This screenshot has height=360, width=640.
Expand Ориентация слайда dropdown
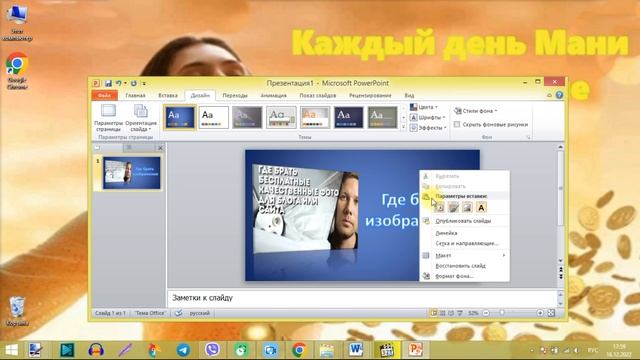point(141,118)
